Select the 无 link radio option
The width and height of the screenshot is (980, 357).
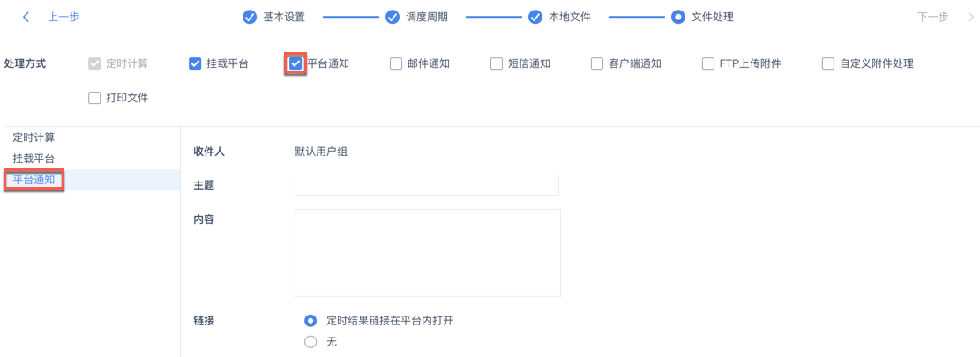coord(310,342)
